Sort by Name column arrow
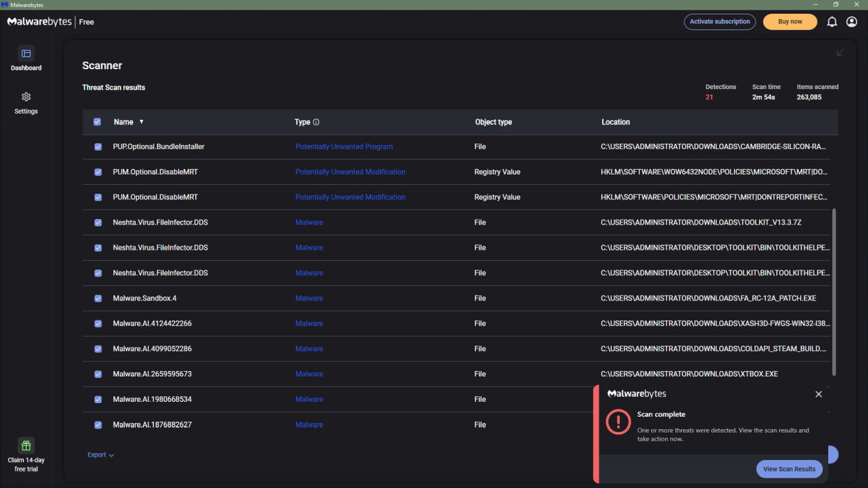 point(142,122)
